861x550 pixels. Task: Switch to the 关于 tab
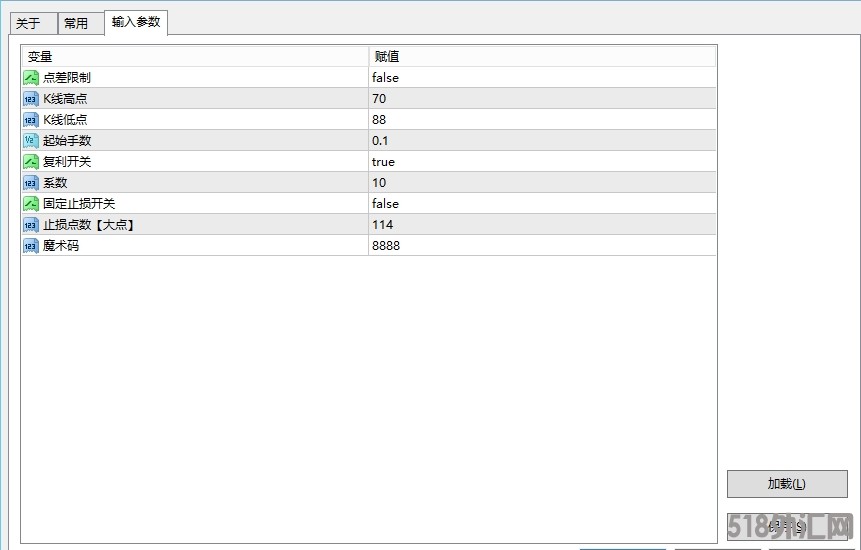(28, 23)
